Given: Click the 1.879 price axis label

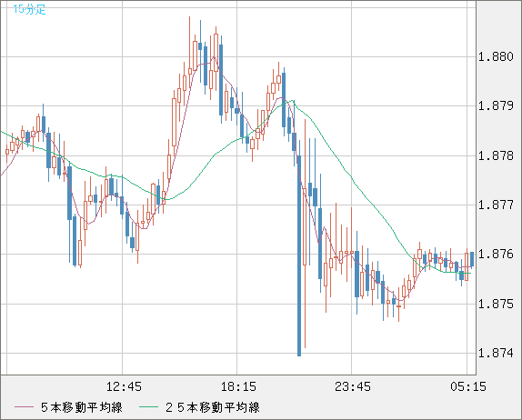Looking at the screenshot, I should 496,105.
